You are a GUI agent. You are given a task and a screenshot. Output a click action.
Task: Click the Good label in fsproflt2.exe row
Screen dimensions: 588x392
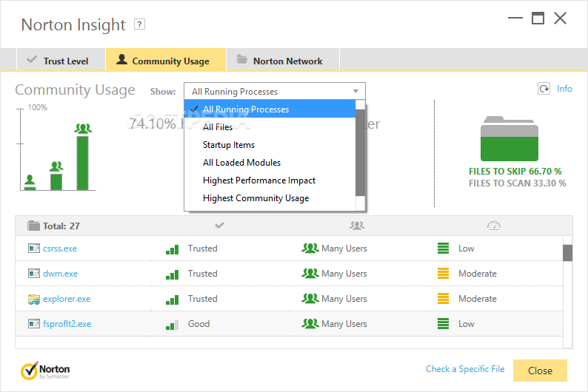(x=198, y=323)
